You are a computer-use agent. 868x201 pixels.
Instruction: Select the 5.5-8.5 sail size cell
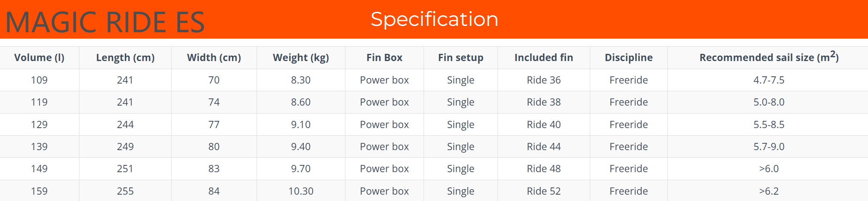[x=769, y=125]
